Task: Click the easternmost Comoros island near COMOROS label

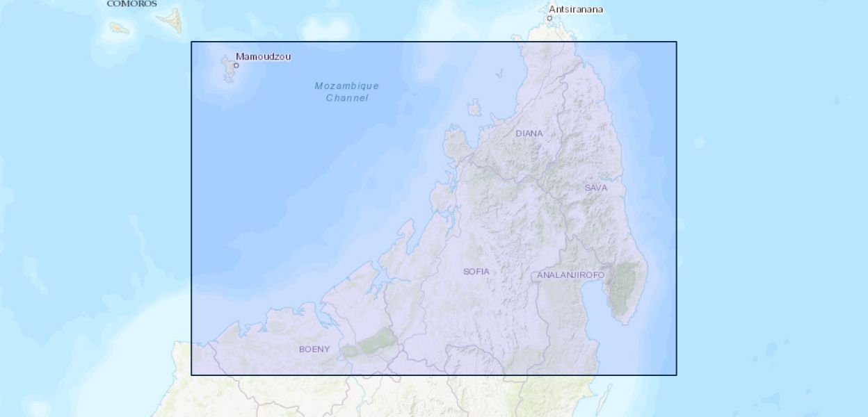Action: pyautogui.click(x=169, y=20)
